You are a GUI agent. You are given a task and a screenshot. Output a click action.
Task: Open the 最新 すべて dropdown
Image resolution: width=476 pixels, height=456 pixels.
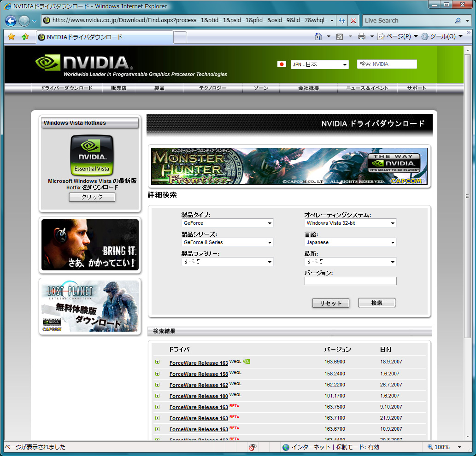350,262
